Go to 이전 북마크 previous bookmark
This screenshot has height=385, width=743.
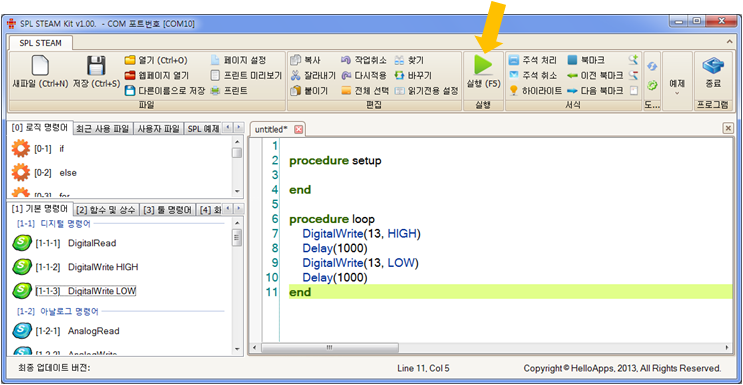[x=595, y=75]
